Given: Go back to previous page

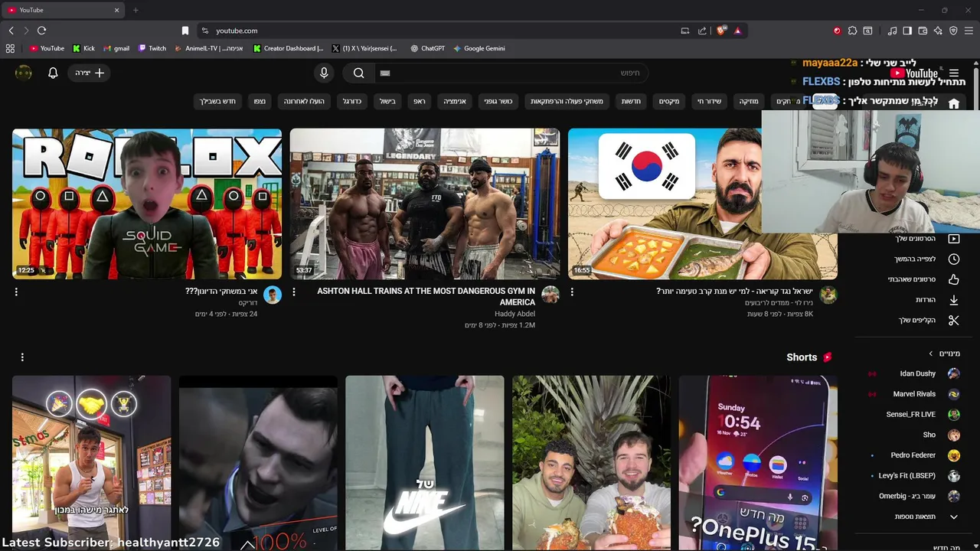Looking at the screenshot, I should click(11, 31).
